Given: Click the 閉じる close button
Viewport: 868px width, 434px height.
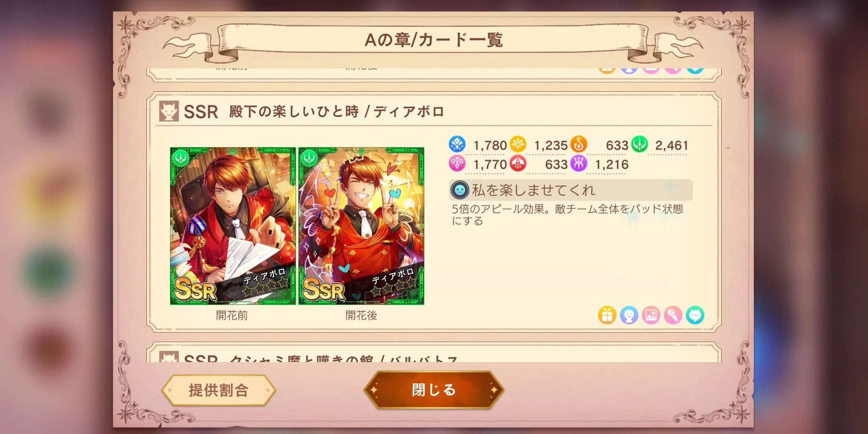Looking at the screenshot, I should click(x=434, y=390).
